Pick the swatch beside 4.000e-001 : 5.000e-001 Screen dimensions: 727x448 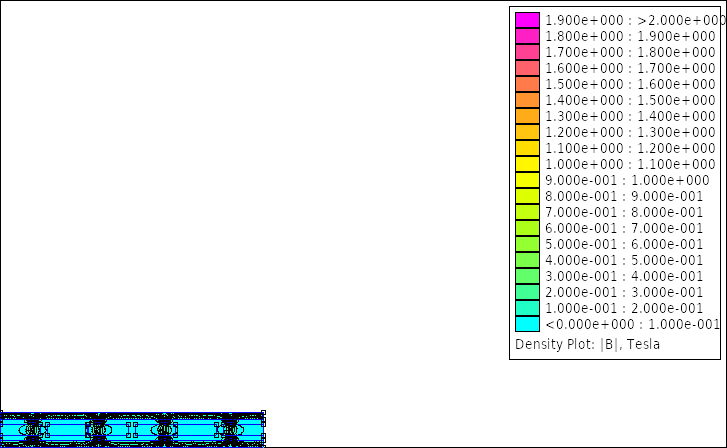527,260
